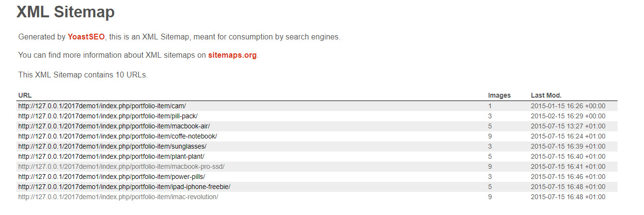Open the plant-plant portfolio URL
Screen dimensions: 644x215
coord(111,156)
